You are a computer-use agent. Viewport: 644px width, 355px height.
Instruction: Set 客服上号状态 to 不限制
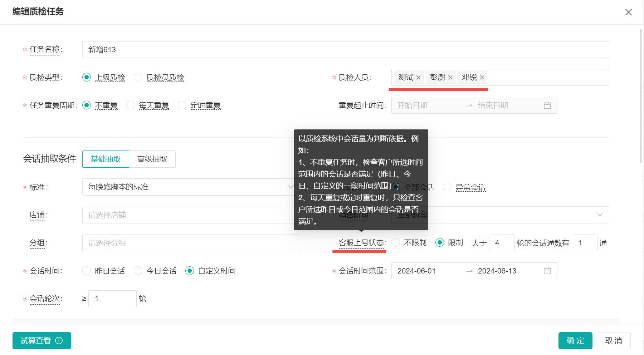pyautogui.click(x=396, y=243)
